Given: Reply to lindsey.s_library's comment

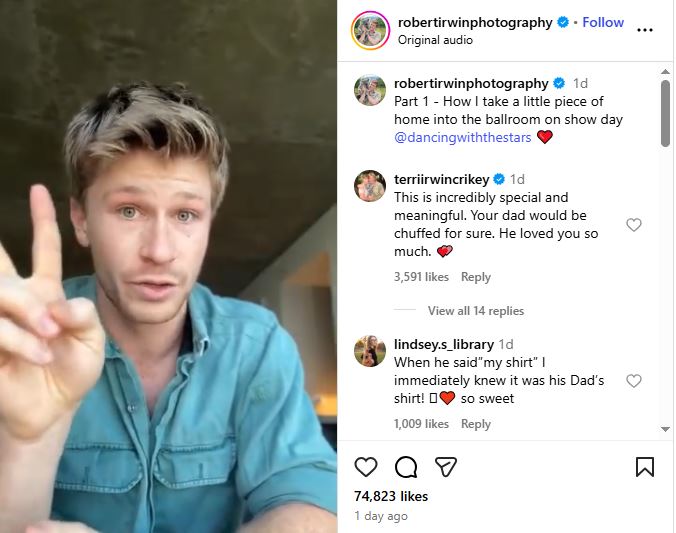Looking at the screenshot, I should [476, 424].
